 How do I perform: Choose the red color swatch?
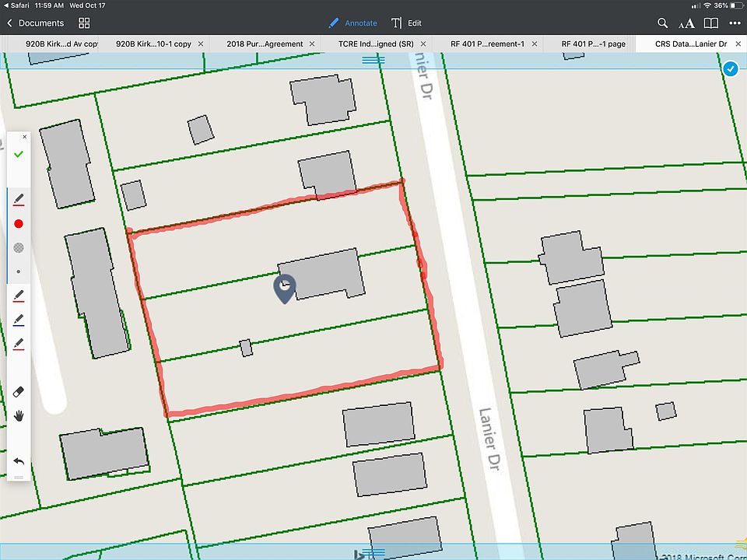(x=19, y=224)
